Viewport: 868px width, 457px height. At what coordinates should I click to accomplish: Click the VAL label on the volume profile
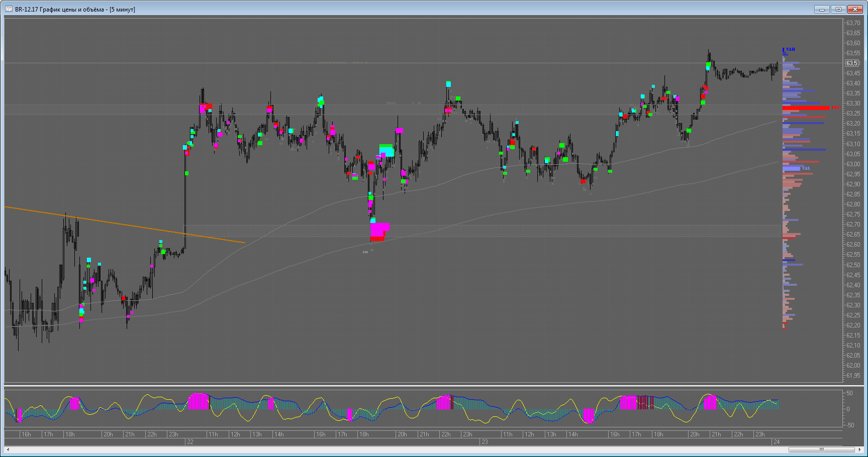tap(806, 168)
